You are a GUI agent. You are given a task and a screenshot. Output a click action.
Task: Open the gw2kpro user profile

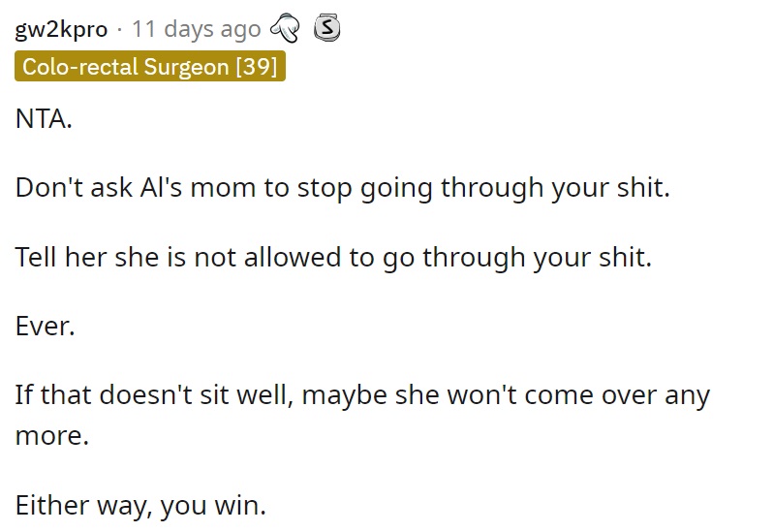pos(61,30)
